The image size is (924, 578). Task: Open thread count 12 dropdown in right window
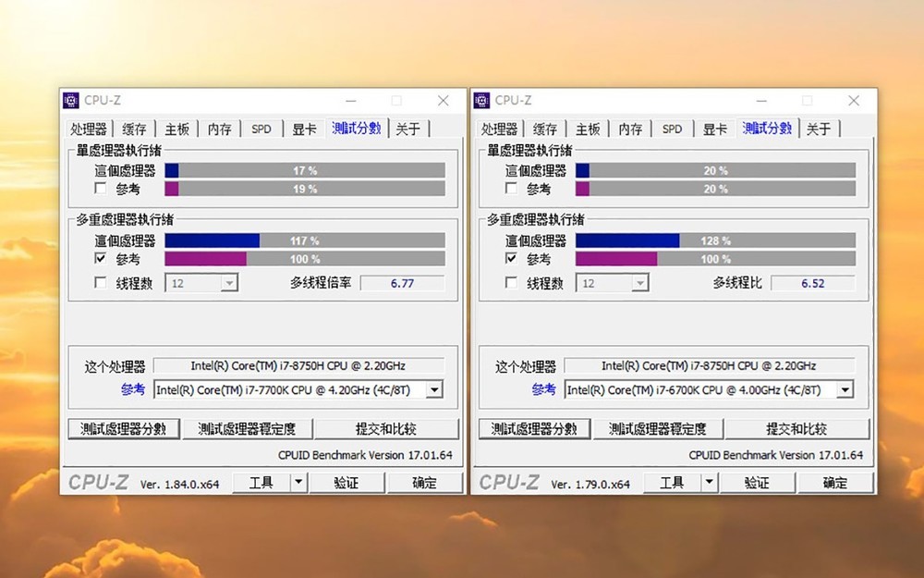pos(639,284)
